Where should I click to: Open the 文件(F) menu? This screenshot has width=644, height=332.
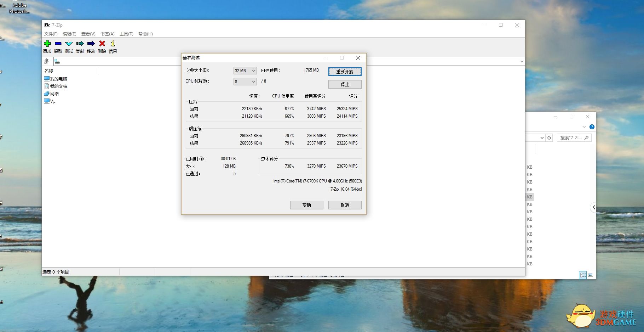(51, 34)
